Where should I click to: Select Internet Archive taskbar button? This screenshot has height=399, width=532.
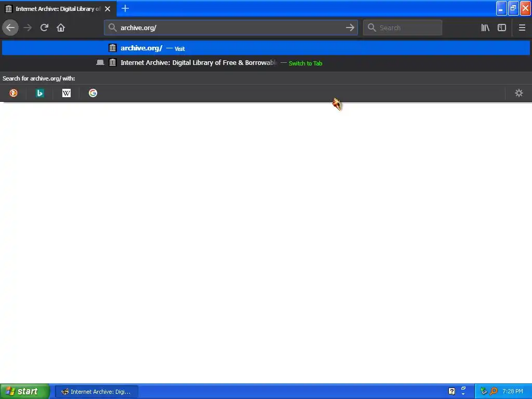[x=96, y=392]
